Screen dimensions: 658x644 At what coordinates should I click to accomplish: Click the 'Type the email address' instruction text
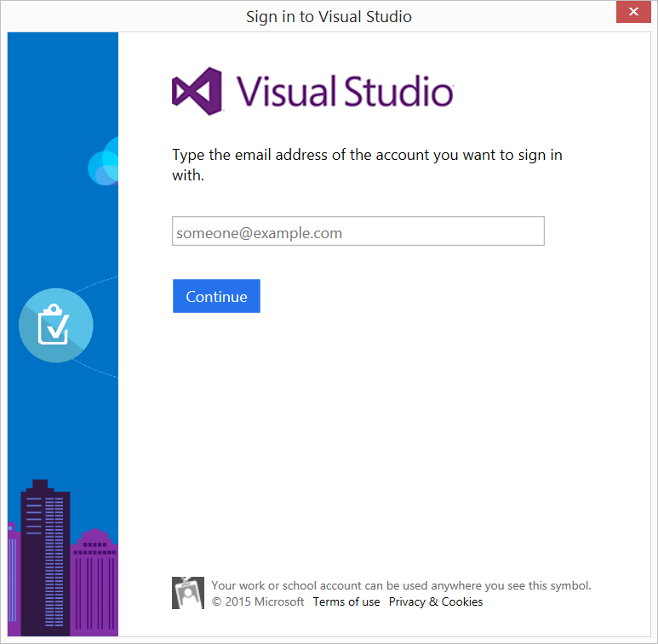pyautogui.click(x=367, y=165)
